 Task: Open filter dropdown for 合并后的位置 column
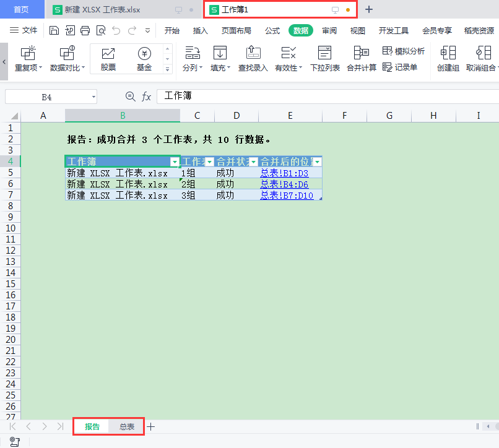click(x=317, y=162)
